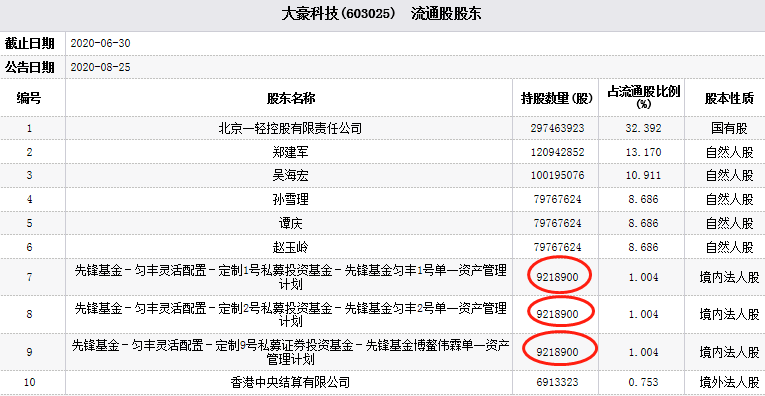Click 9218900 in row number 8
765x396 pixels.
point(557,315)
